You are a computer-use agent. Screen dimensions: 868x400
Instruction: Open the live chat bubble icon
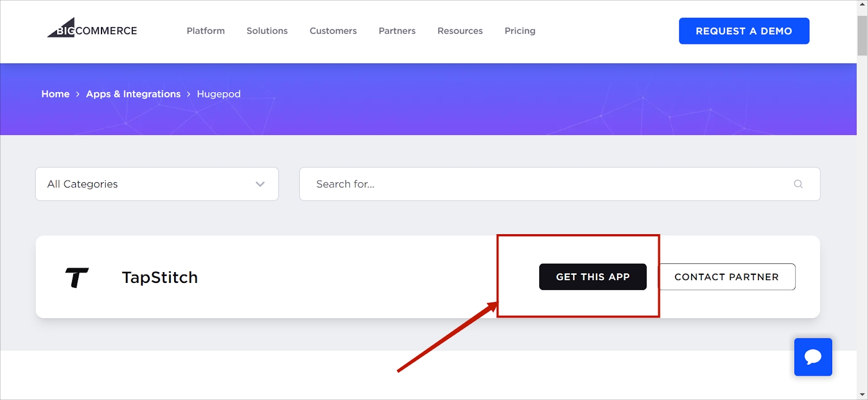813,357
